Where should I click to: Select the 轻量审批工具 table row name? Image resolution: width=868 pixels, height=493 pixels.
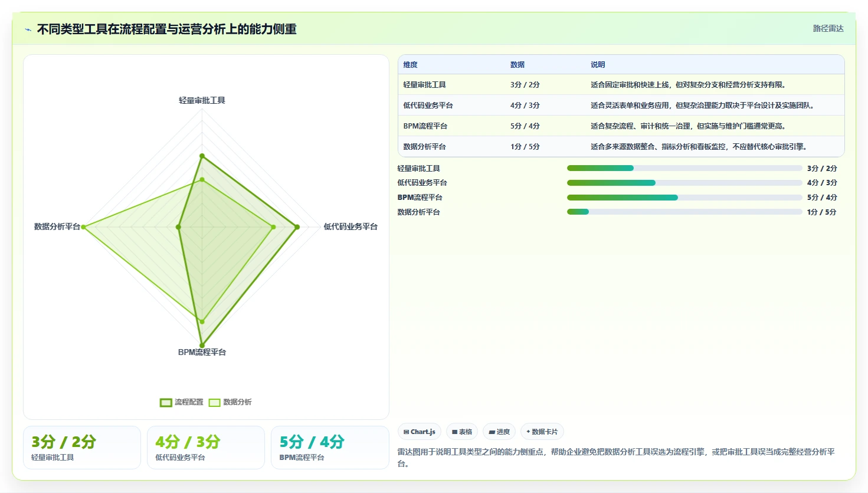pyautogui.click(x=424, y=85)
